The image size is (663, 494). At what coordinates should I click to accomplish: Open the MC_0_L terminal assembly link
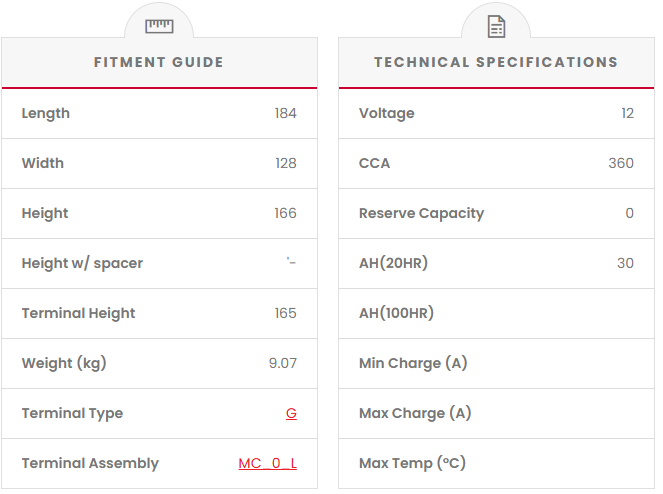(x=267, y=463)
